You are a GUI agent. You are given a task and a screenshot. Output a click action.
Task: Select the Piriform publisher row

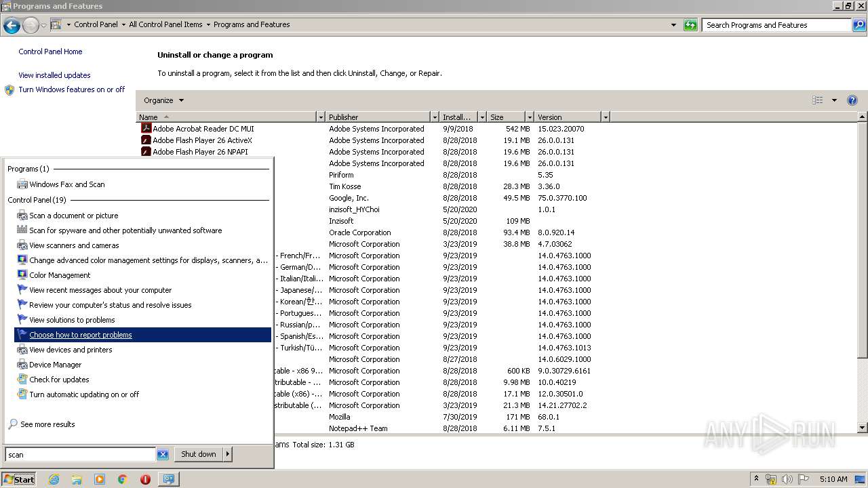pyautogui.click(x=341, y=175)
